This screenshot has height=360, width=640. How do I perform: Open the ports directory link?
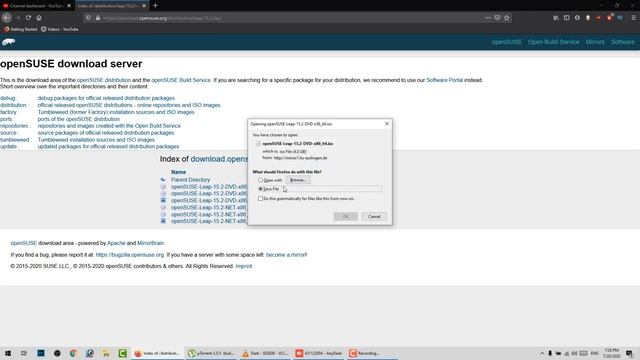(6, 119)
